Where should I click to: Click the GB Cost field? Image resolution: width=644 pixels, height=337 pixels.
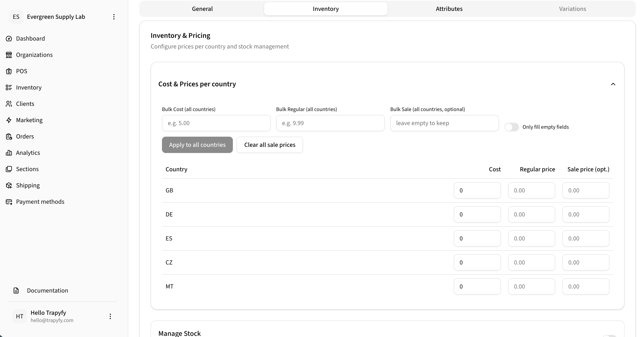tap(477, 190)
